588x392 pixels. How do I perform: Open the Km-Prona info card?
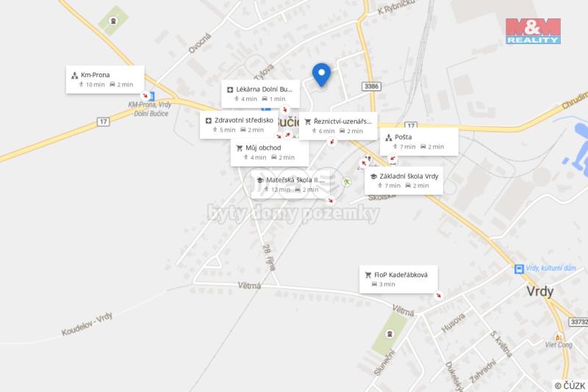105,79
